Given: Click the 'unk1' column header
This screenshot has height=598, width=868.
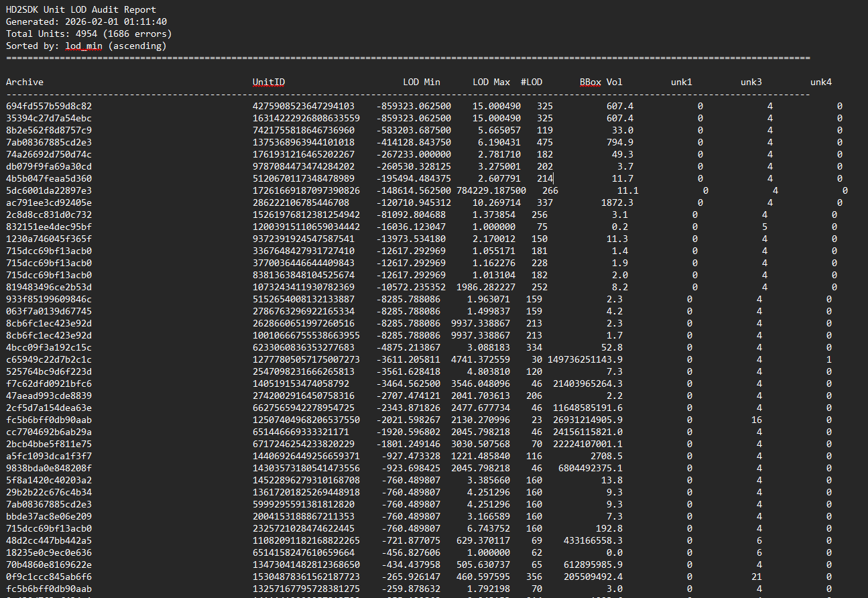Looking at the screenshot, I should pyautogui.click(x=682, y=82).
